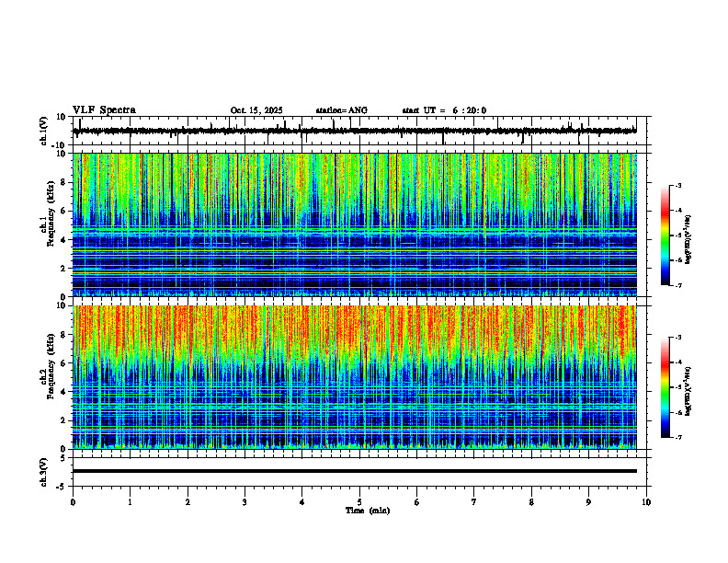
Task: Click the ch.1 spectrogram color bar
Action: tap(665, 236)
